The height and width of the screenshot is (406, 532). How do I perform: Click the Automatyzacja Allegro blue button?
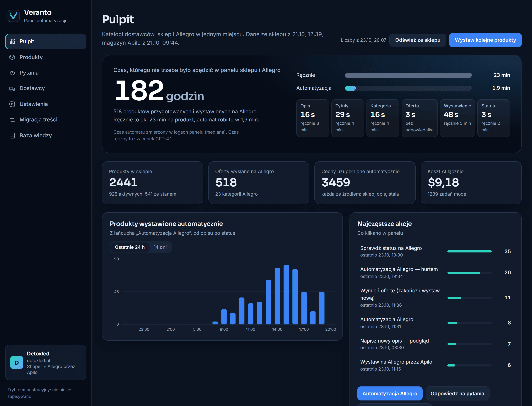click(x=390, y=393)
